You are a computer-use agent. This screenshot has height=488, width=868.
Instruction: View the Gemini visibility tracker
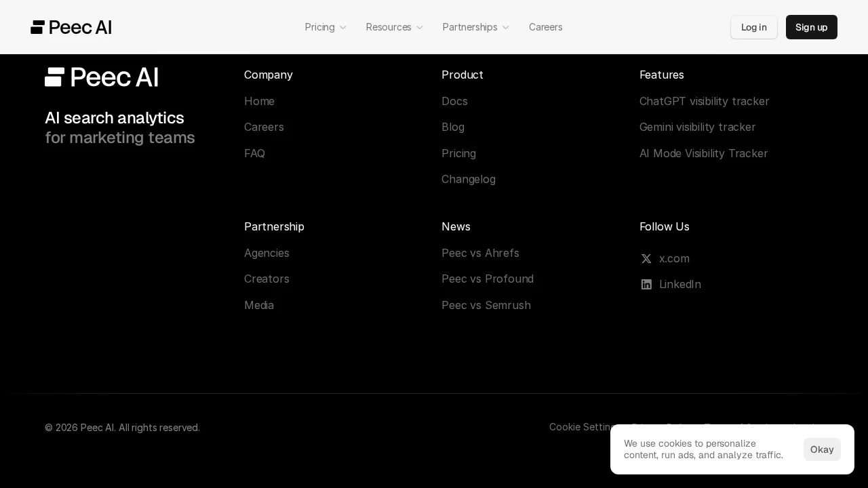[x=698, y=127]
